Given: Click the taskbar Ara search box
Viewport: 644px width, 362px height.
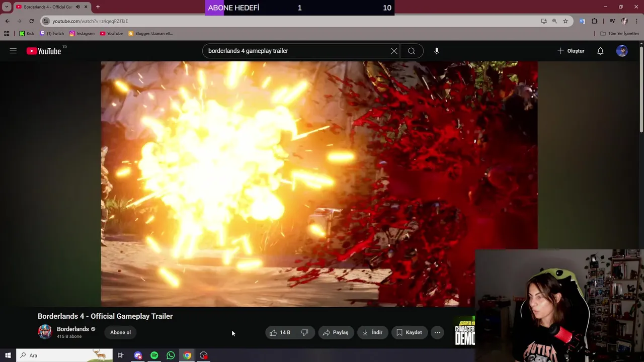Looking at the screenshot, I should [64, 355].
